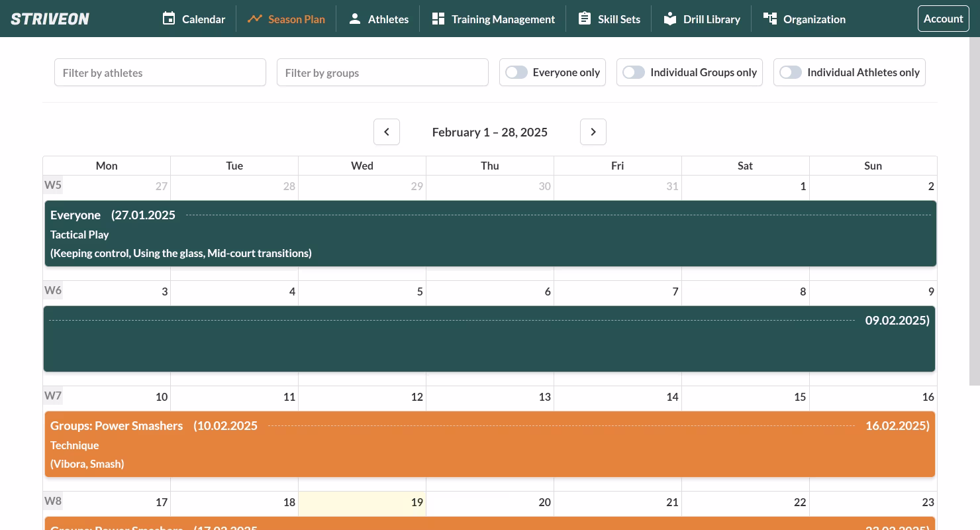Toggle Individual Athletes only filter
980x530 pixels.
(x=791, y=72)
